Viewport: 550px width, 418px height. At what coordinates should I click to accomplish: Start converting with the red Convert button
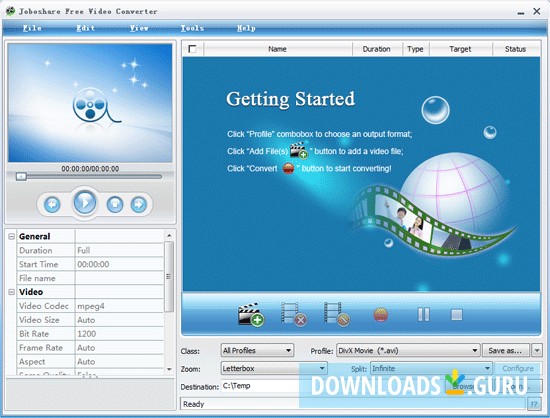(381, 315)
